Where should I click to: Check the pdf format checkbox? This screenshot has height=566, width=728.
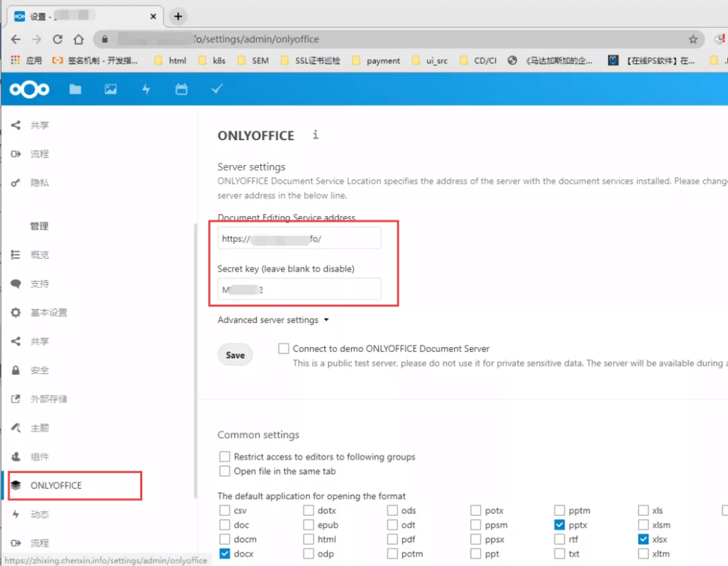(392, 539)
